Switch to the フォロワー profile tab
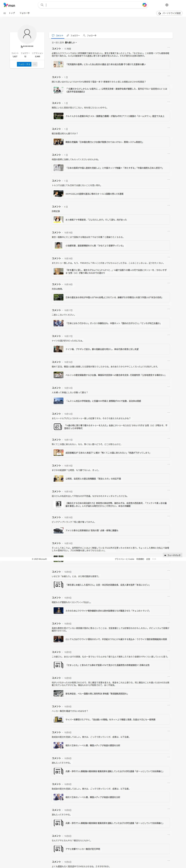The image size is (186, 868). pyautogui.click(x=73, y=35)
